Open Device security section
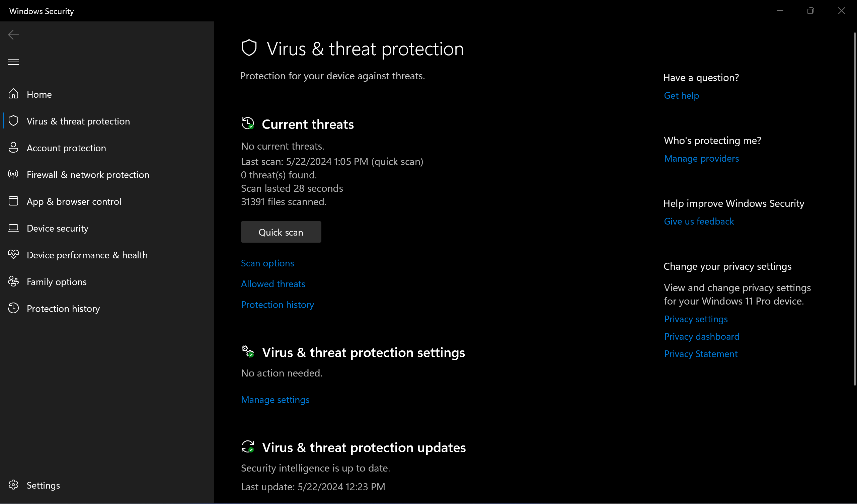This screenshot has height=504, width=857. 57,228
